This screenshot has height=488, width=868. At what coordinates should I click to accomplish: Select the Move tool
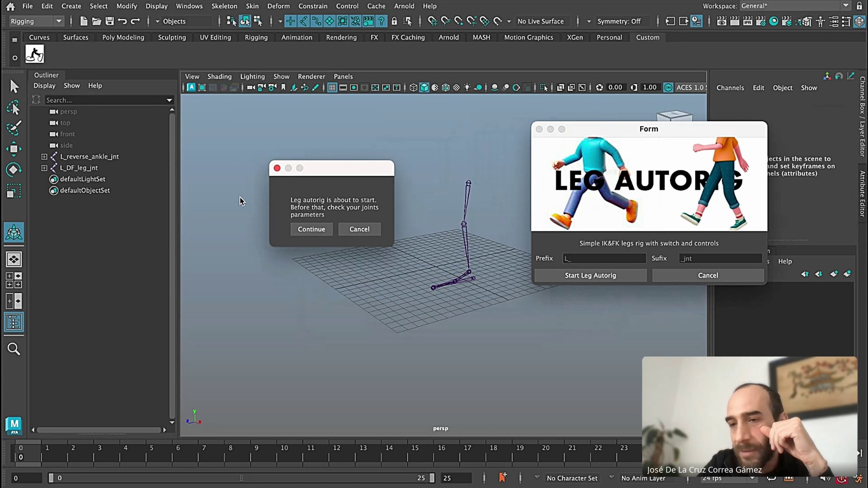(x=14, y=149)
